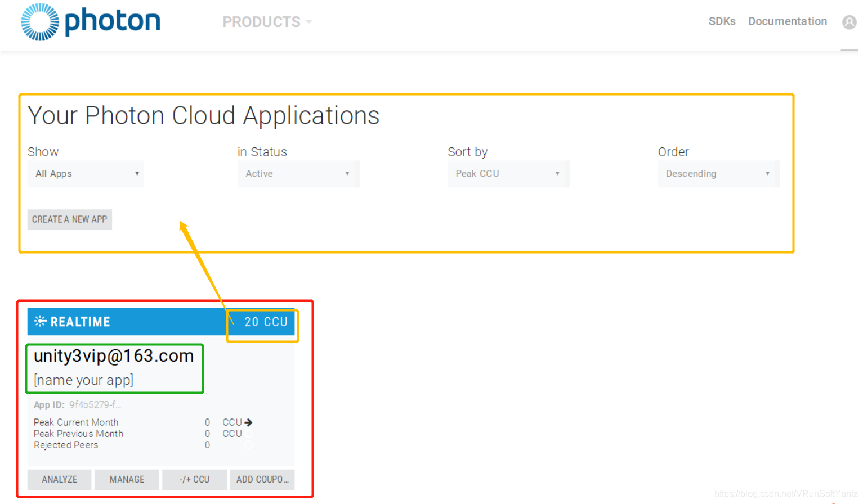Click the app title unity3vip@163.com
863x504 pixels.
(x=114, y=356)
